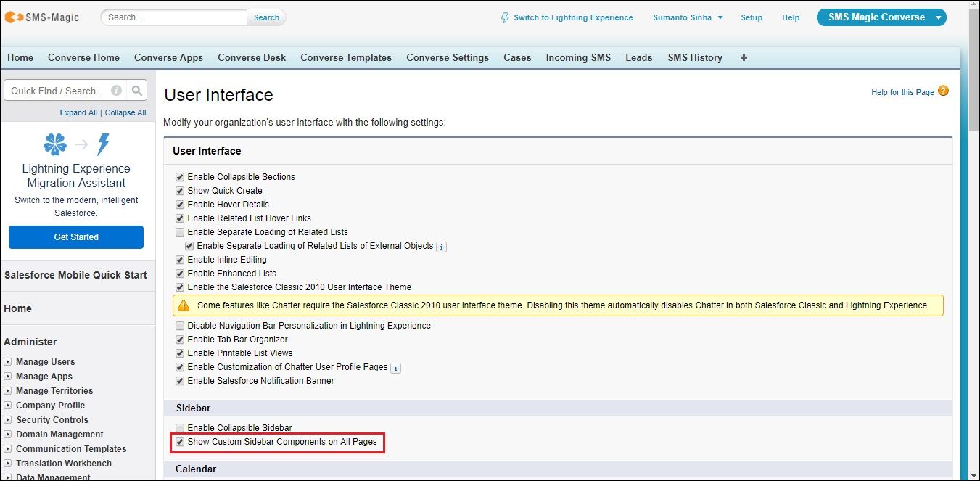Switch to Converse Apps tab
The image size is (980, 481).
[168, 57]
